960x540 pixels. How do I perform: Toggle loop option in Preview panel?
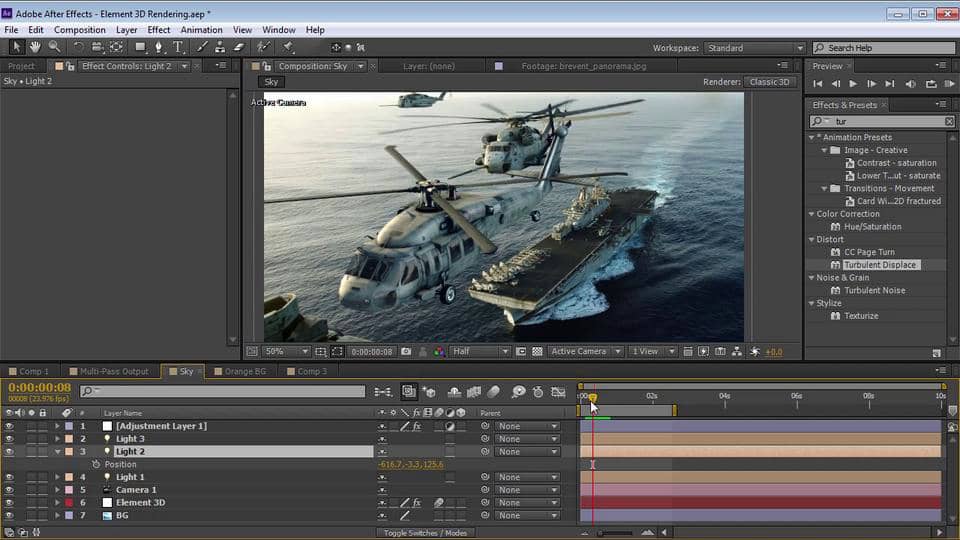[931, 84]
